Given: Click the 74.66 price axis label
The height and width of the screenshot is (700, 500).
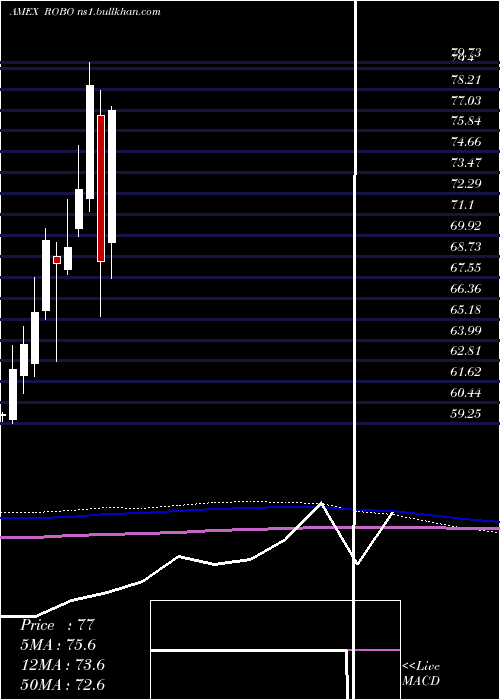Looking at the screenshot, I should 466,142.
